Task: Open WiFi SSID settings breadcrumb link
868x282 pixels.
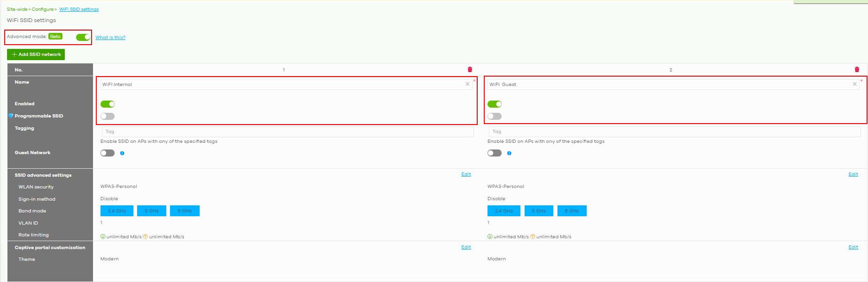Action: pos(79,9)
